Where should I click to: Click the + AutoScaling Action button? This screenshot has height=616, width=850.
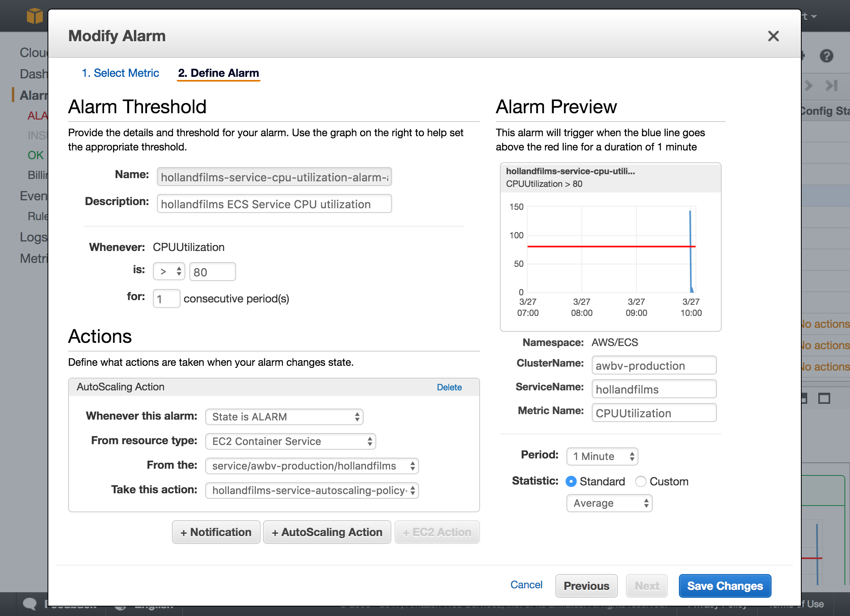coord(327,532)
